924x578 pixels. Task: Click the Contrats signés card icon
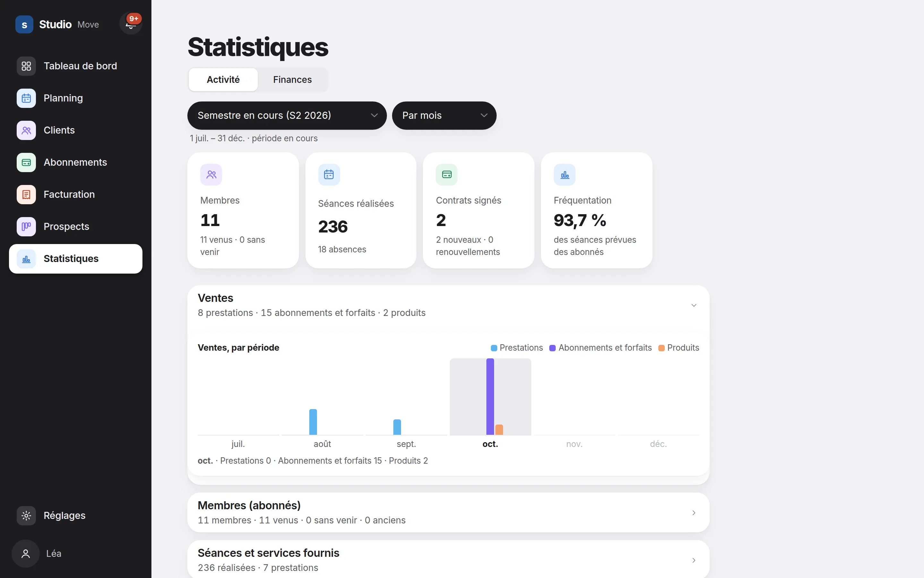(x=447, y=175)
